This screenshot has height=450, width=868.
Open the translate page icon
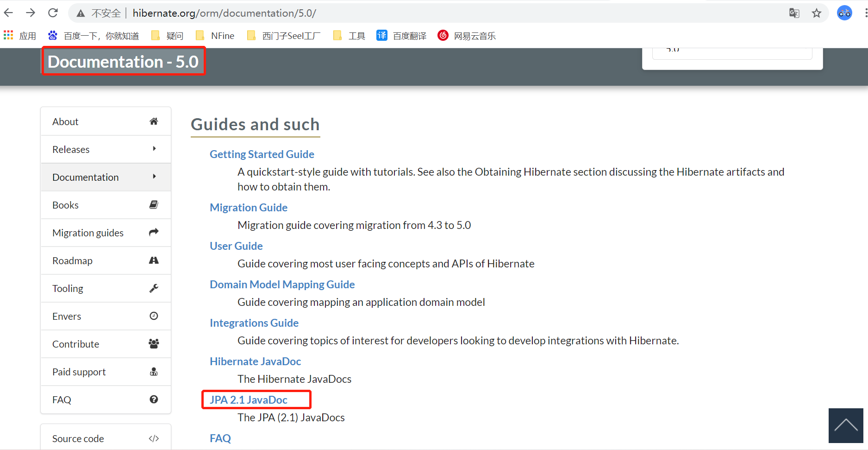tap(794, 13)
